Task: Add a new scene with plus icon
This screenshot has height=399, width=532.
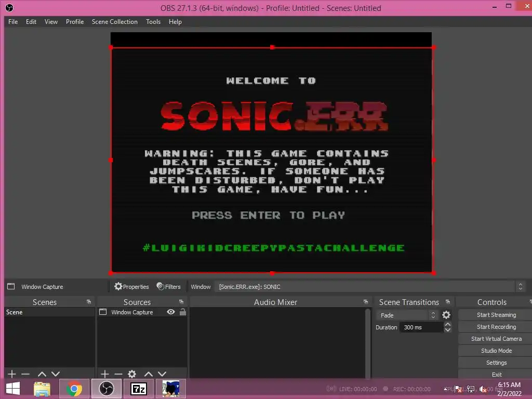Action: pyautogui.click(x=11, y=374)
